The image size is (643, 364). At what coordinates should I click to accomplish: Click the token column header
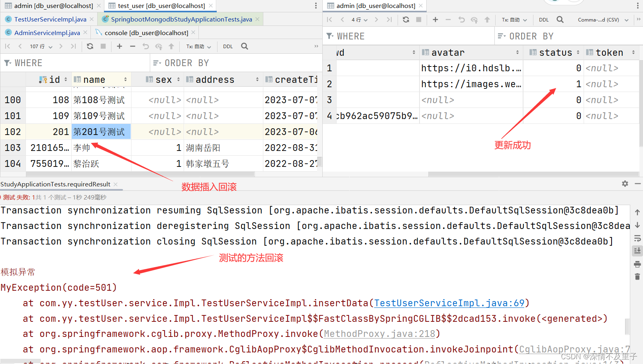[x=611, y=52]
